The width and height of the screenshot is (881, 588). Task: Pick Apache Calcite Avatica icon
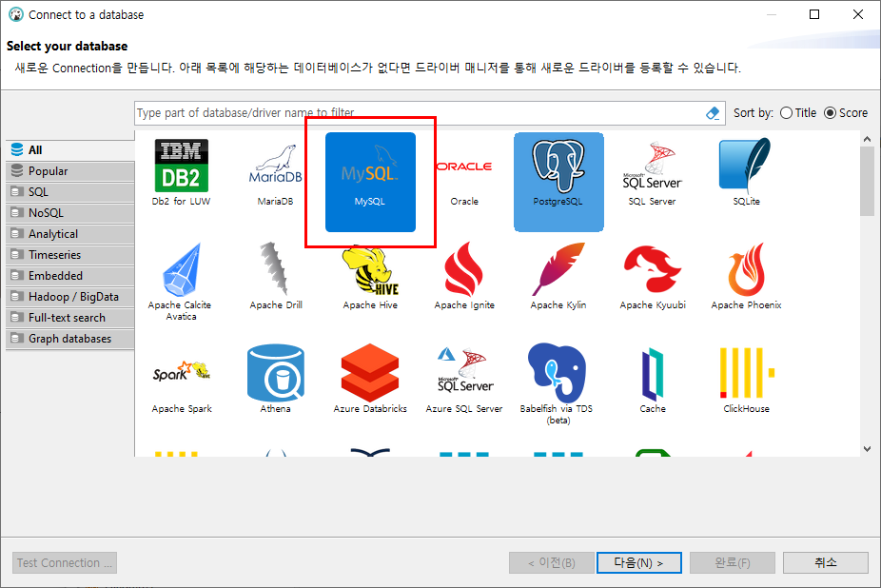[x=181, y=270]
